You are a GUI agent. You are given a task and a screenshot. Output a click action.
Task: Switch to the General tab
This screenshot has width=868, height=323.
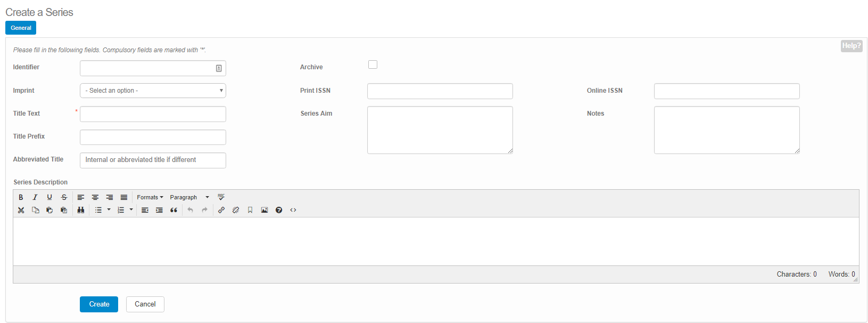point(21,28)
